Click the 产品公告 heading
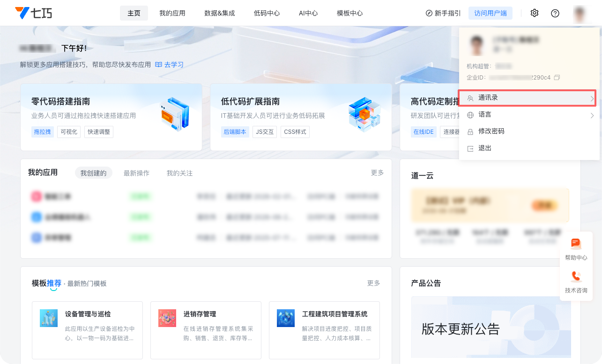This screenshot has width=602, height=364. [x=426, y=283]
